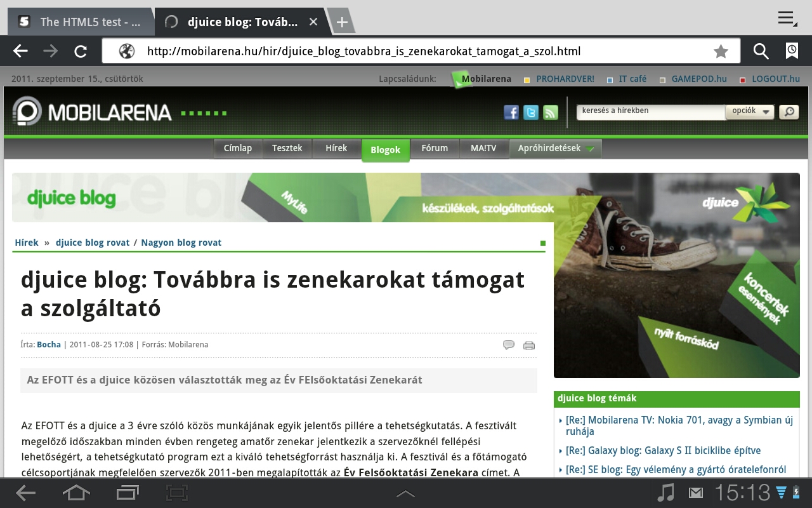
Task: Open the Hírek menu item
Action: click(x=336, y=149)
